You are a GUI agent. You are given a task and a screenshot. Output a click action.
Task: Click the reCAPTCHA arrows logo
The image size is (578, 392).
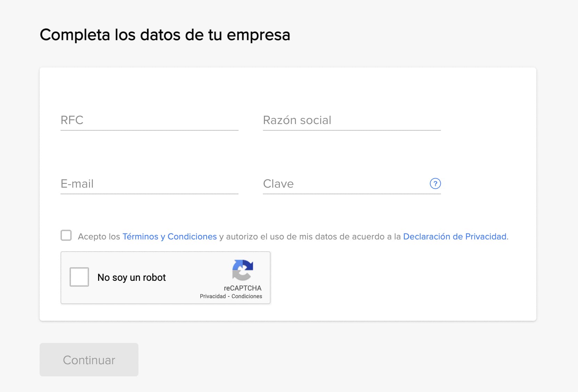tap(242, 270)
